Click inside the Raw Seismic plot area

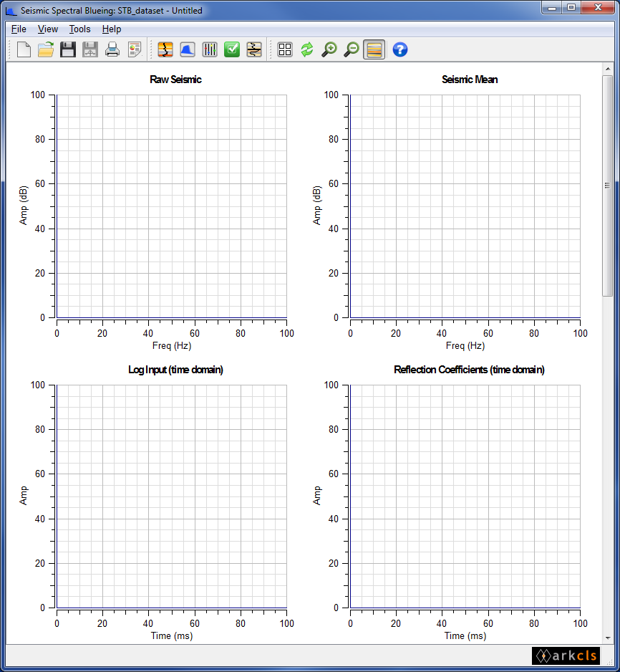[172, 206]
